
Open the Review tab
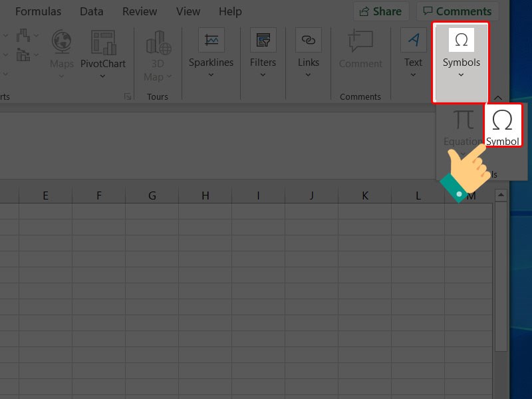click(140, 11)
